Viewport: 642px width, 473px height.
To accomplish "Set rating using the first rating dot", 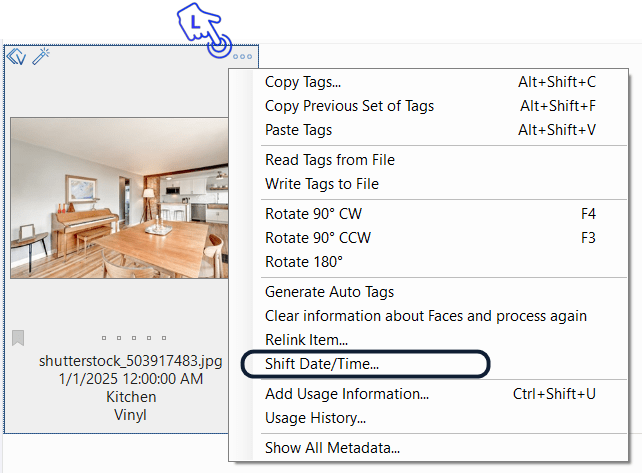I will [105, 338].
